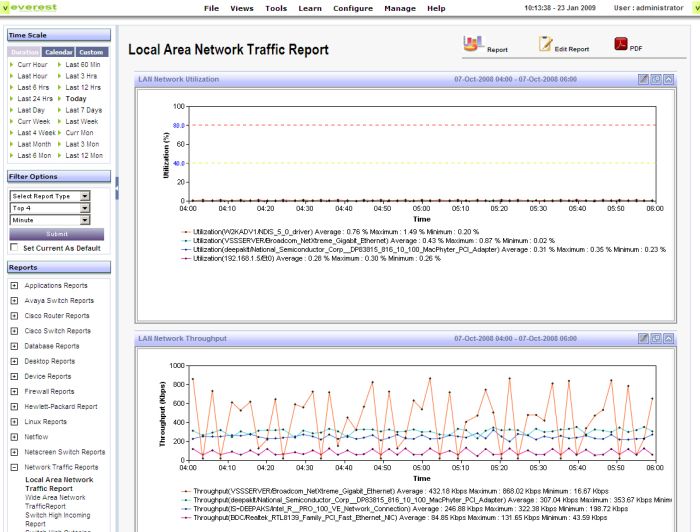
Task: Click W2KADV1 utilization legend entry
Action: click(330, 232)
